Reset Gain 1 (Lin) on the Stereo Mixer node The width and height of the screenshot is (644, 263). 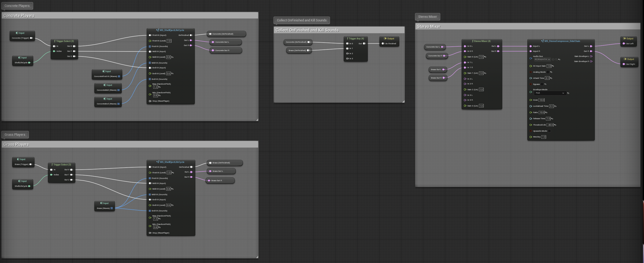[x=485, y=73]
